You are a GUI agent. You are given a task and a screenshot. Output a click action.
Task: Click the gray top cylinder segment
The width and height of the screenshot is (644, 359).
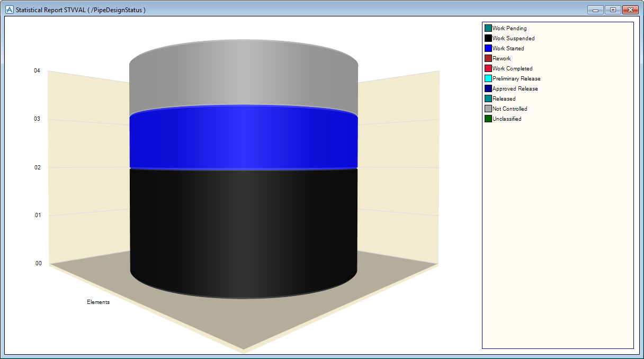pos(244,74)
